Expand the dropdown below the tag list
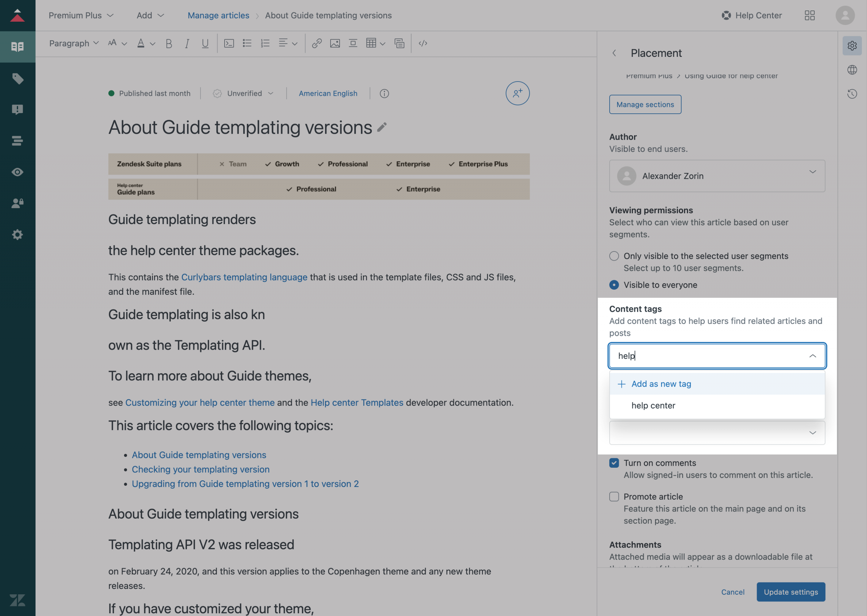 [717, 433]
